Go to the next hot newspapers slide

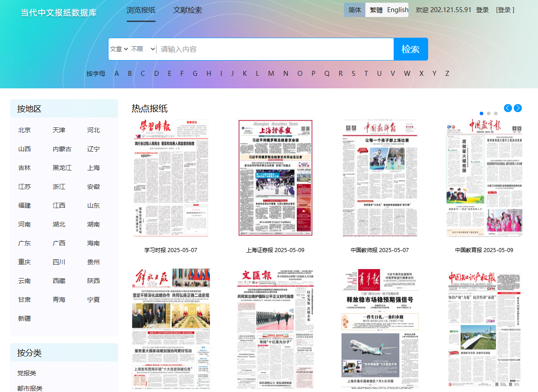(x=518, y=108)
